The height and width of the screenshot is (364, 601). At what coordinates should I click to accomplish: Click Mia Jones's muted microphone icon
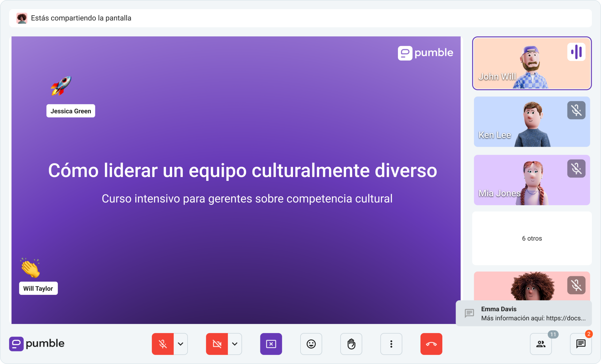point(576,168)
